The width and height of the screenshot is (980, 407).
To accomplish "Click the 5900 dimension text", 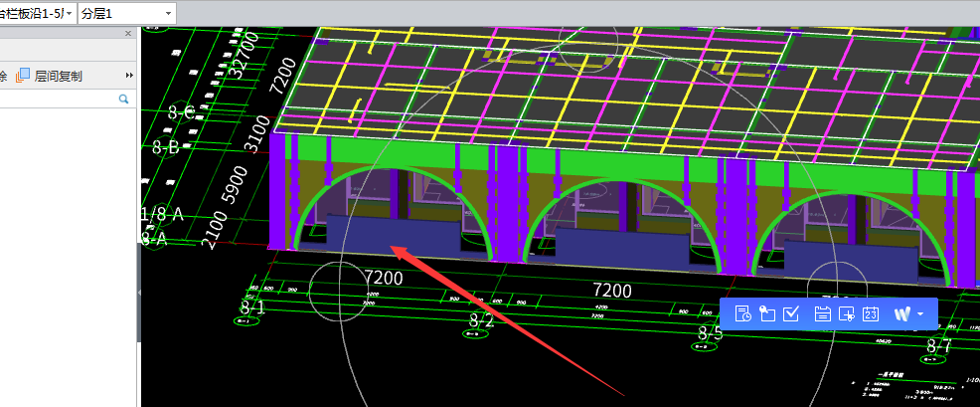I will (x=235, y=185).
